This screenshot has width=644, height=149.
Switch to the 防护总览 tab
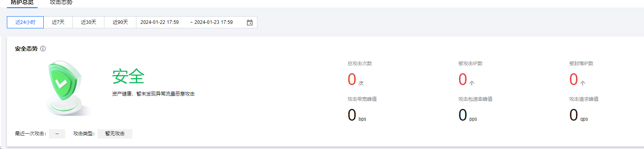coord(22,2)
